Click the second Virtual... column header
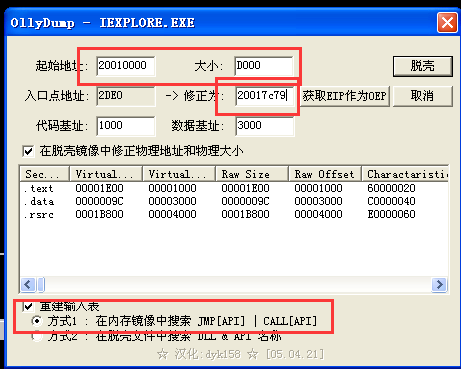Viewport: 461px width, 369px height. coord(179,174)
